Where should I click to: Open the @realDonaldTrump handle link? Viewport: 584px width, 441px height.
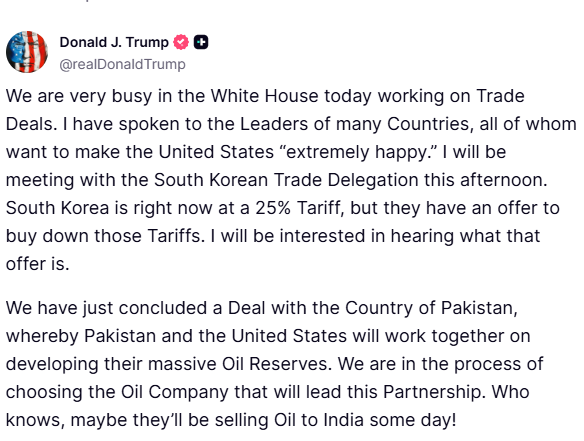point(122,64)
